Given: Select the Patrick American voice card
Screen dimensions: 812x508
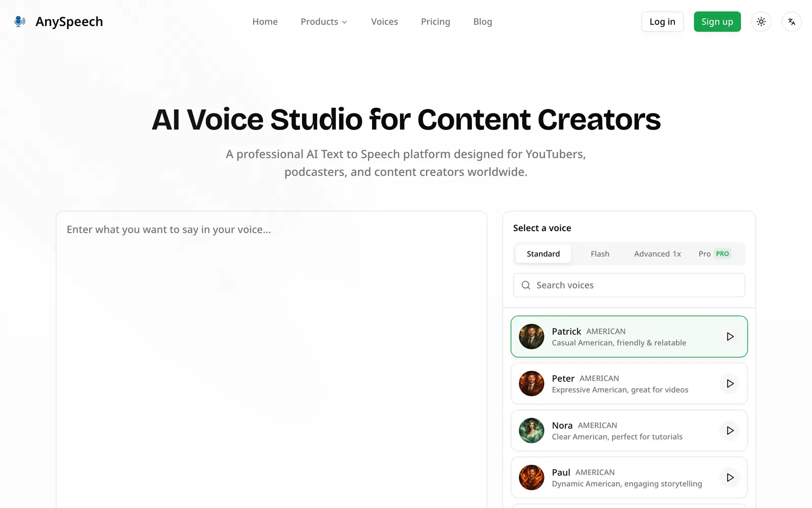Looking at the screenshot, I should 629,336.
